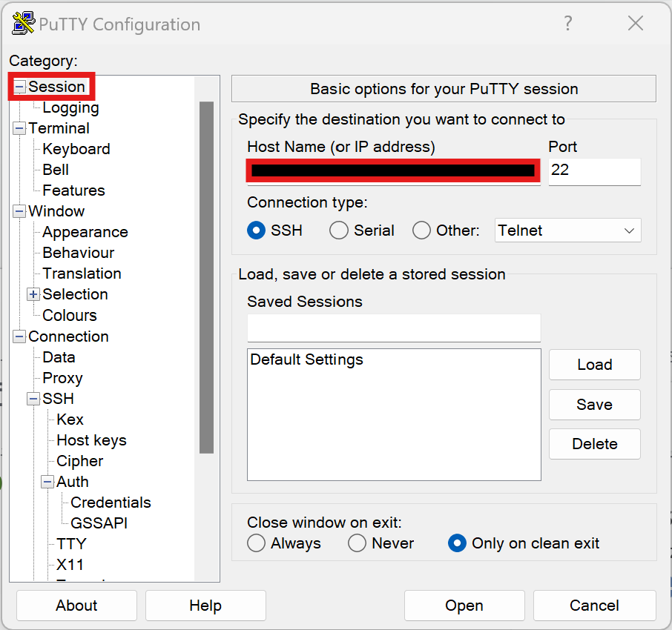Open the Features settings category
The height and width of the screenshot is (630, 672).
(73, 190)
